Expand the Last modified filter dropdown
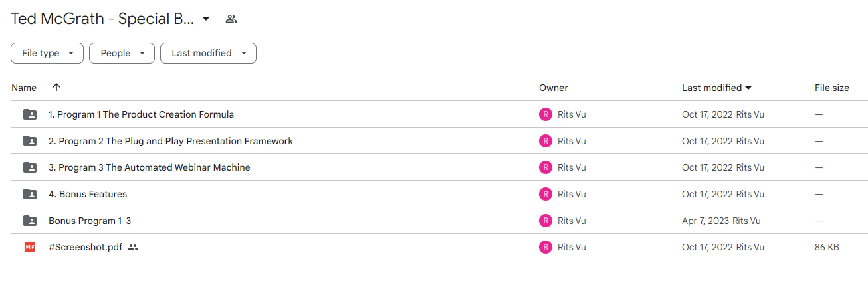Screen dimensions: 868x289 click(208, 53)
